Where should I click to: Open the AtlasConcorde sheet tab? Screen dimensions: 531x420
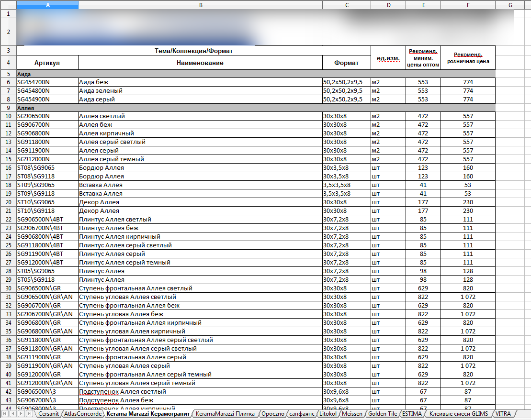click(x=82, y=413)
